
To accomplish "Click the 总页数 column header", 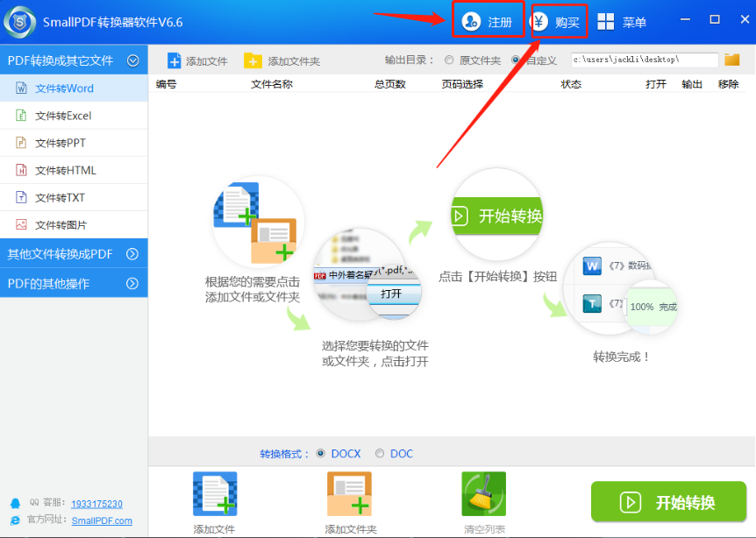I will [x=390, y=84].
